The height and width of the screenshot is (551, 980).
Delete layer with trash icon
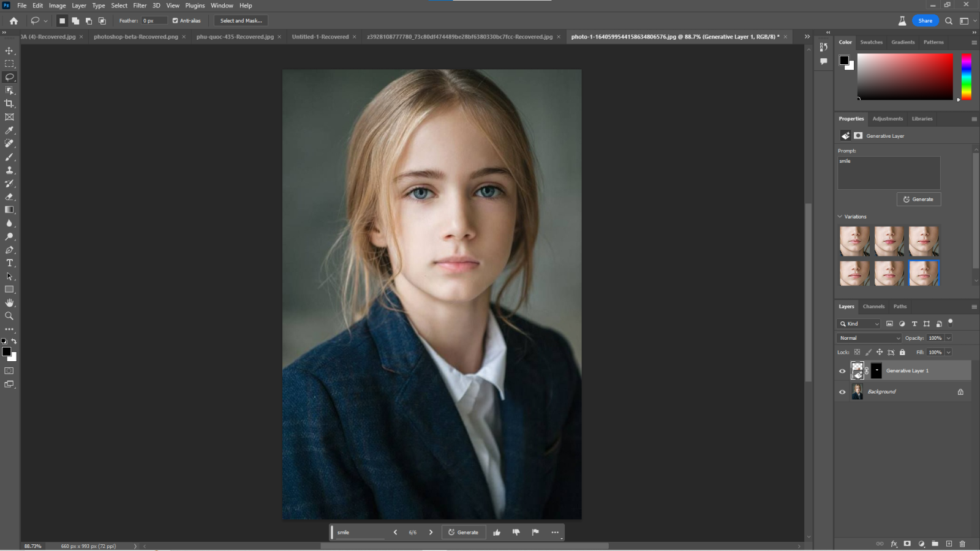click(x=962, y=544)
